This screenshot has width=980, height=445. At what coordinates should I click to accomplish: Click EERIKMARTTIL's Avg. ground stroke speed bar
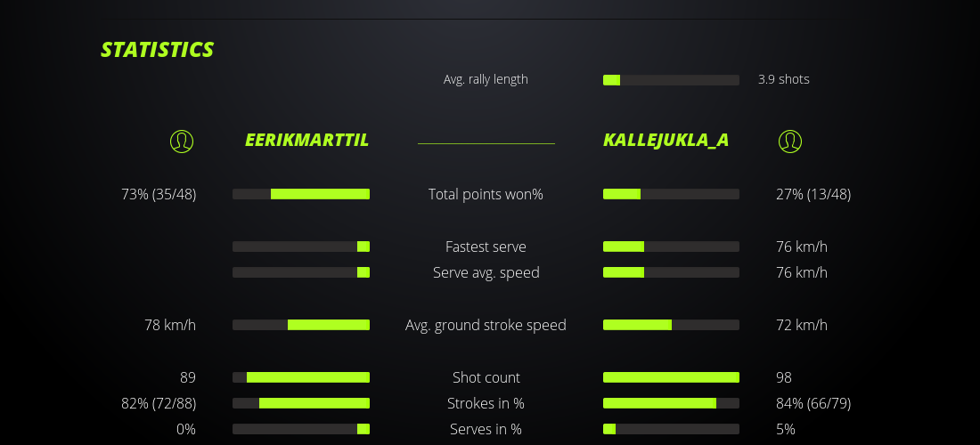[301, 325]
